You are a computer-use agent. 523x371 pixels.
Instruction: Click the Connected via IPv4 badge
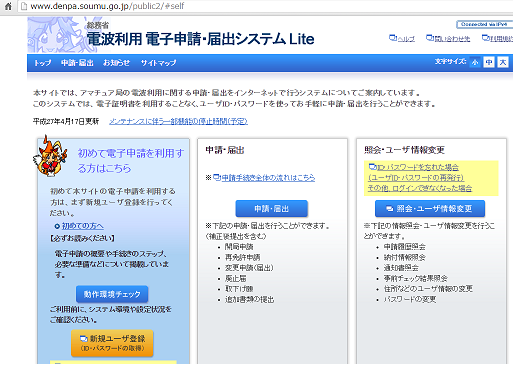tap(484, 24)
